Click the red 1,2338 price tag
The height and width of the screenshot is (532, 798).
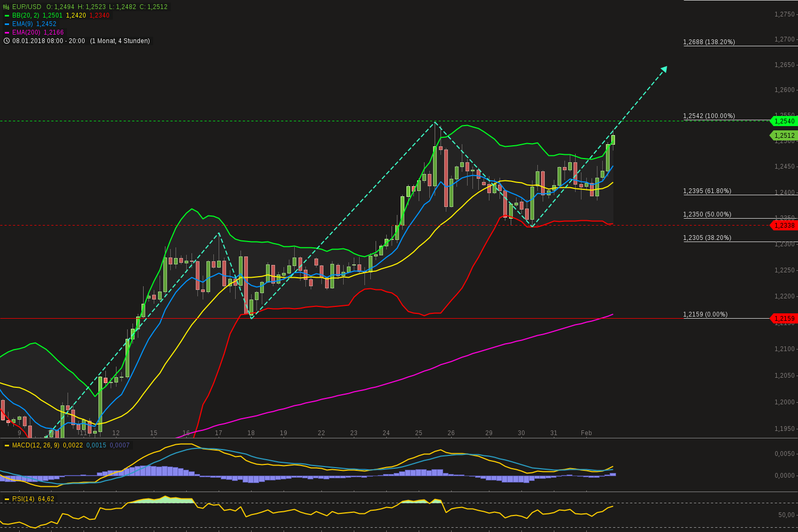(x=784, y=226)
